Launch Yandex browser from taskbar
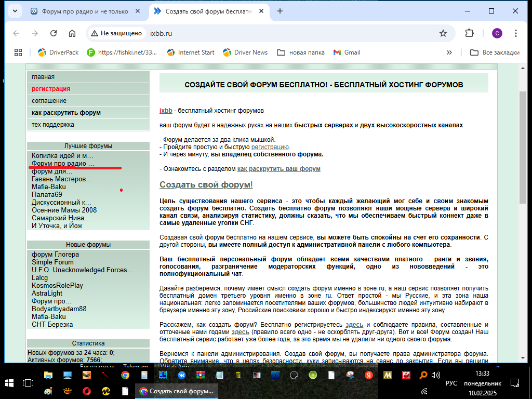532x399 pixels. pos(369,375)
